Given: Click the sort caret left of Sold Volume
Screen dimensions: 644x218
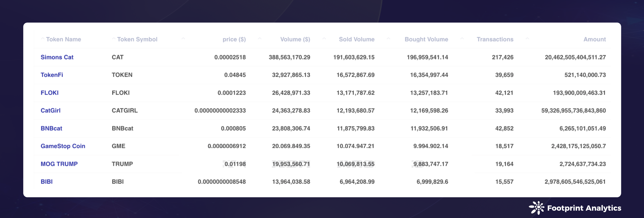Looking at the screenshot, I should tap(324, 39).
